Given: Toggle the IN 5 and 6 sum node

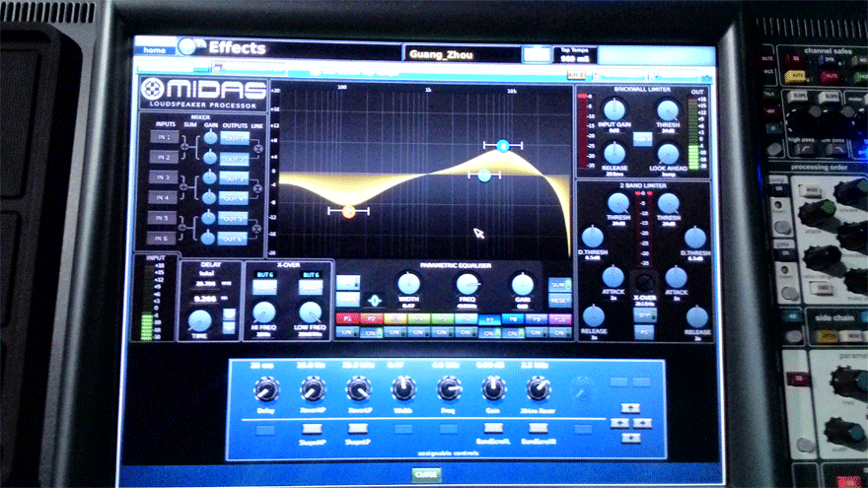Looking at the screenshot, I should [182, 228].
